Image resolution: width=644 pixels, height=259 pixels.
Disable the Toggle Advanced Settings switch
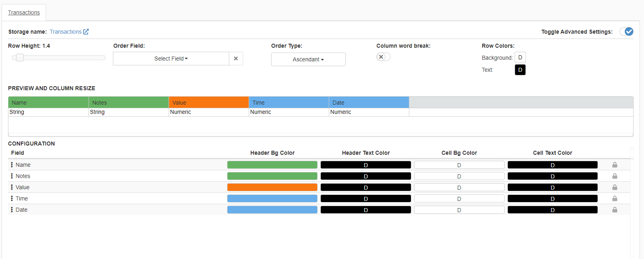626,32
